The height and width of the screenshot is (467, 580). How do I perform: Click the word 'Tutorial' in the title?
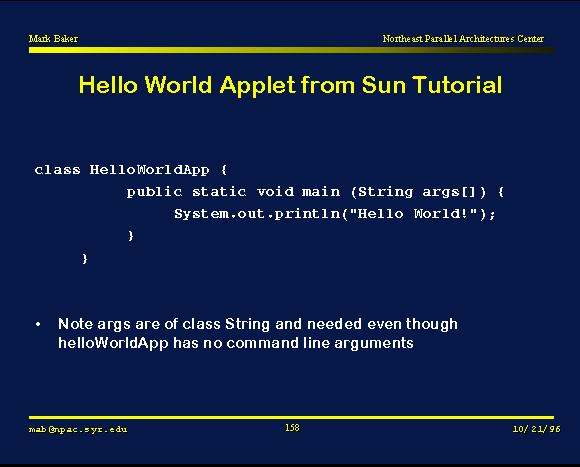(458, 85)
